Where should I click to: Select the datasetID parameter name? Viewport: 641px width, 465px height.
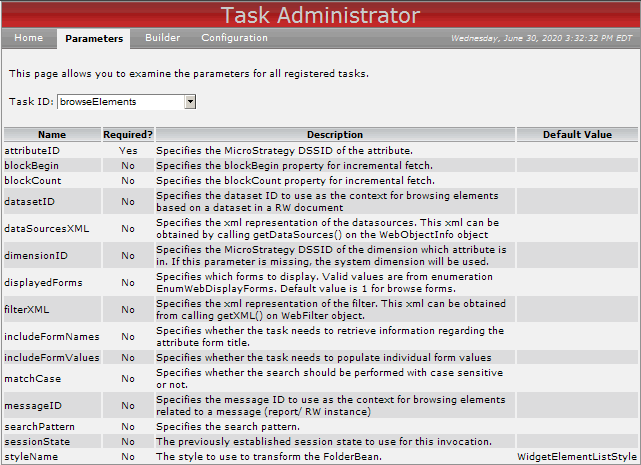pos(29,202)
